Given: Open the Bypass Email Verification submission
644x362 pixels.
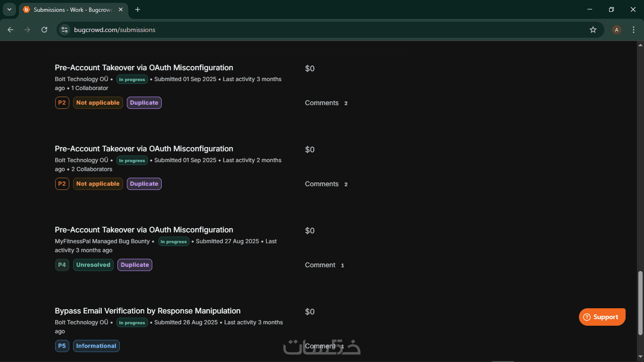Looking at the screenshot, I should (148, 311).
